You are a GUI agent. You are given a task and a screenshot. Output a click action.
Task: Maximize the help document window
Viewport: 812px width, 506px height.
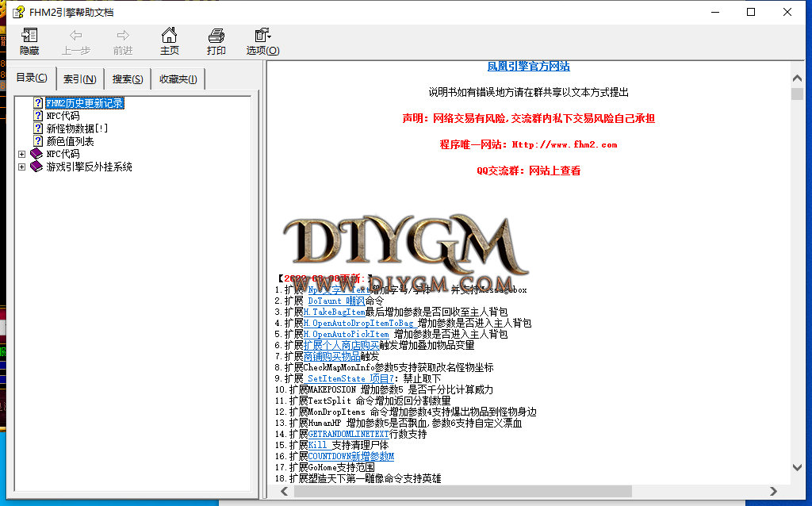(751, 12)
